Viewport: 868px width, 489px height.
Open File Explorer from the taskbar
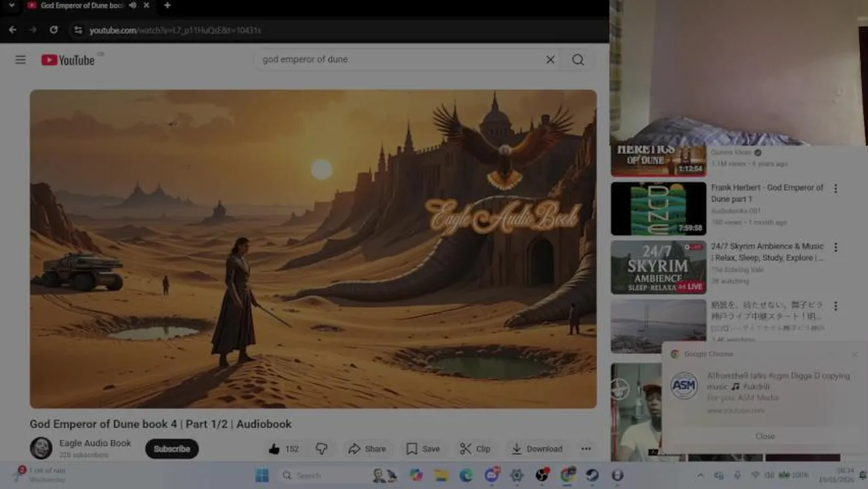click(x=441, y=475)
